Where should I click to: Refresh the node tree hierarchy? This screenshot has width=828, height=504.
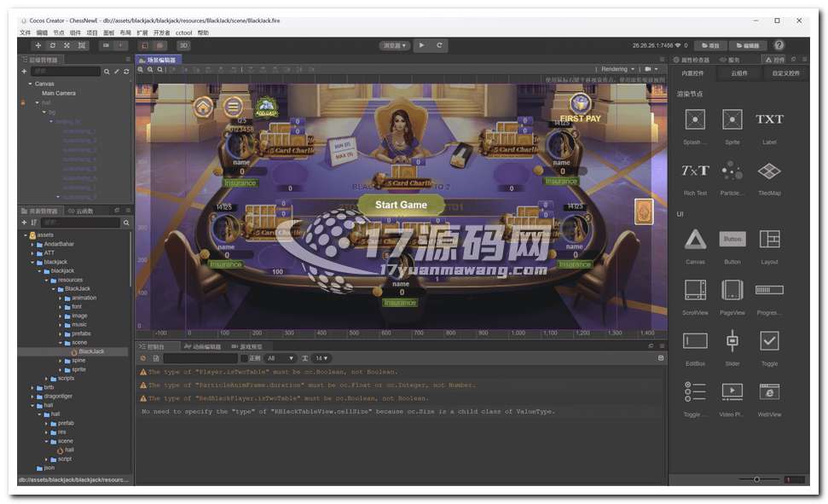(x=126, y=72)
